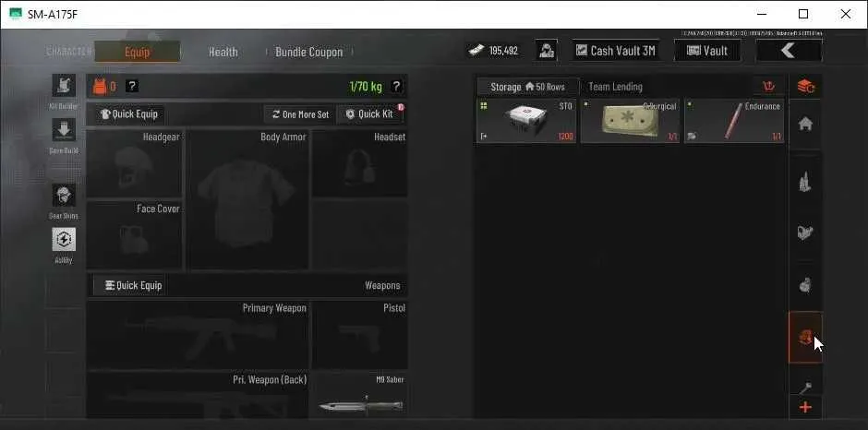Select the home storage category icon
This screenshot has width=868, height=430.
click(x=805, y=124)
